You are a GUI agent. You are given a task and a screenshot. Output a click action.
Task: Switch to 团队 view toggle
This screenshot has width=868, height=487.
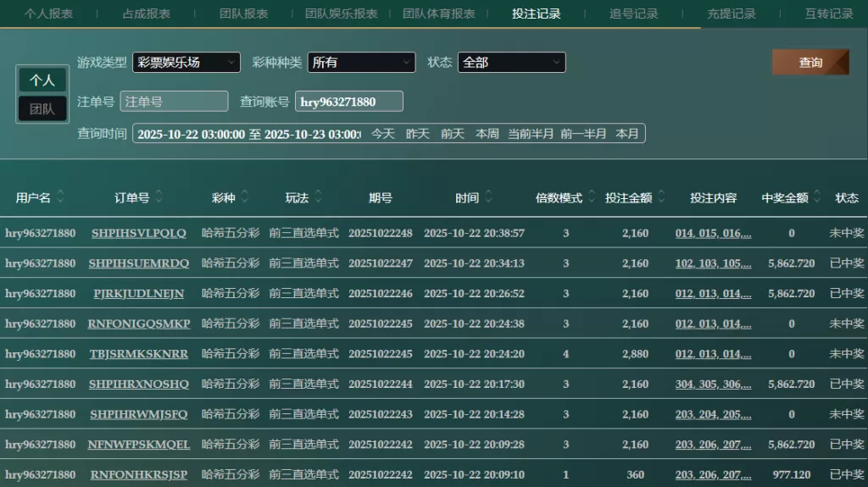tap(42, 109)
